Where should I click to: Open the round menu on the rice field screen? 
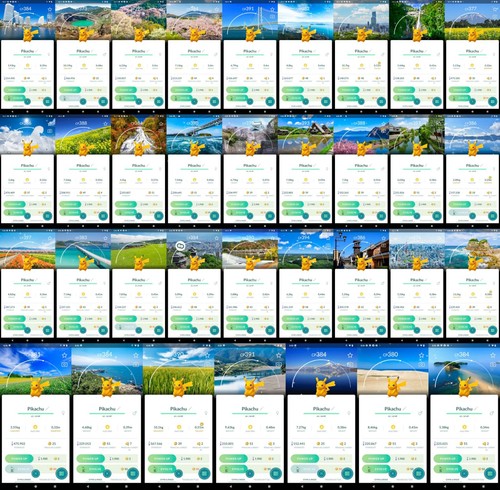204,473
